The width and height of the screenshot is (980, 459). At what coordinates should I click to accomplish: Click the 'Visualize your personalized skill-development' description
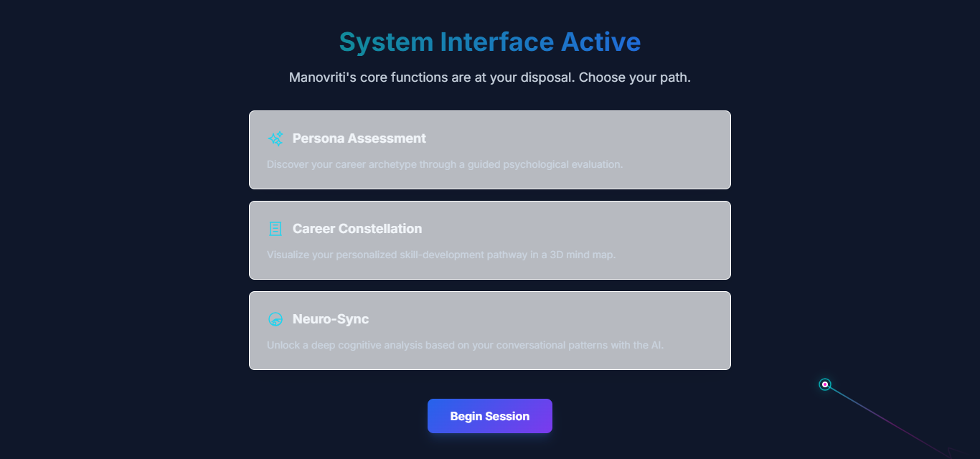(x=440, y=255)
